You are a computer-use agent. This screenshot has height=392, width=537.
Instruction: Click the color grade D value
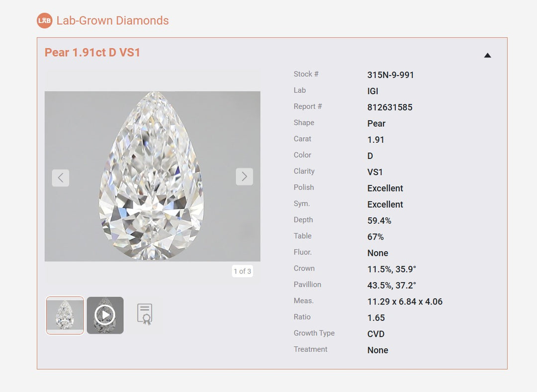coord(370,156)
